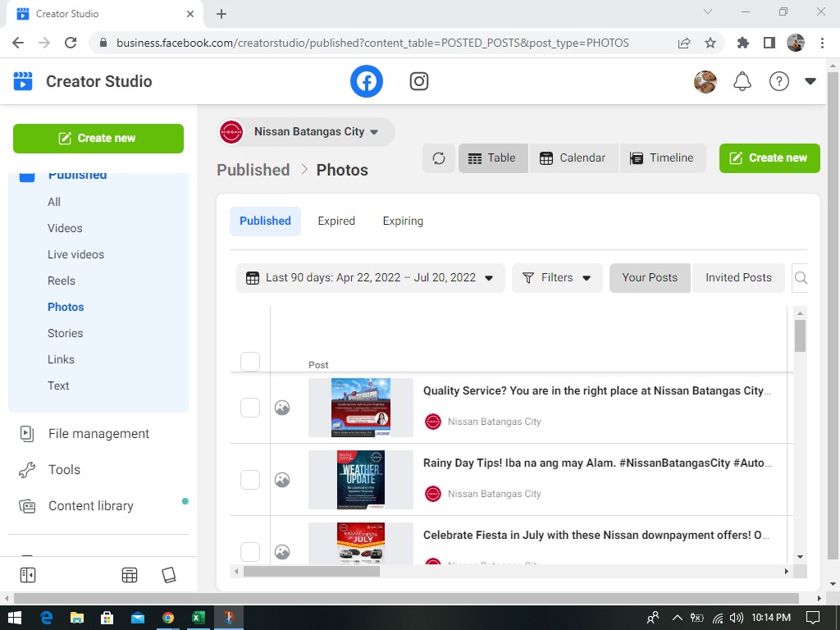Open the Last 90 days date range dropdown
Image resolution: width=840 pixels, height=630 pixels.
click(x=370, y=277)
